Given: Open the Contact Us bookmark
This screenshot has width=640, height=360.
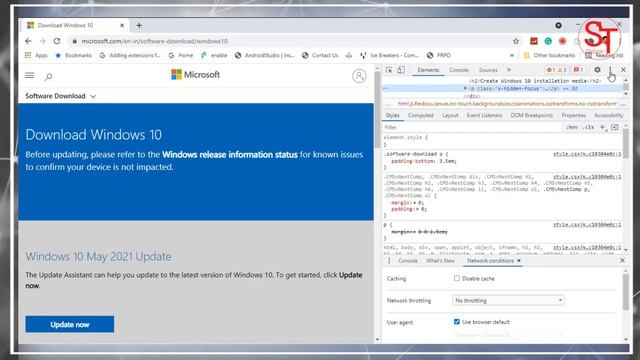Looking at the screenshot, I should pos(320,55).
